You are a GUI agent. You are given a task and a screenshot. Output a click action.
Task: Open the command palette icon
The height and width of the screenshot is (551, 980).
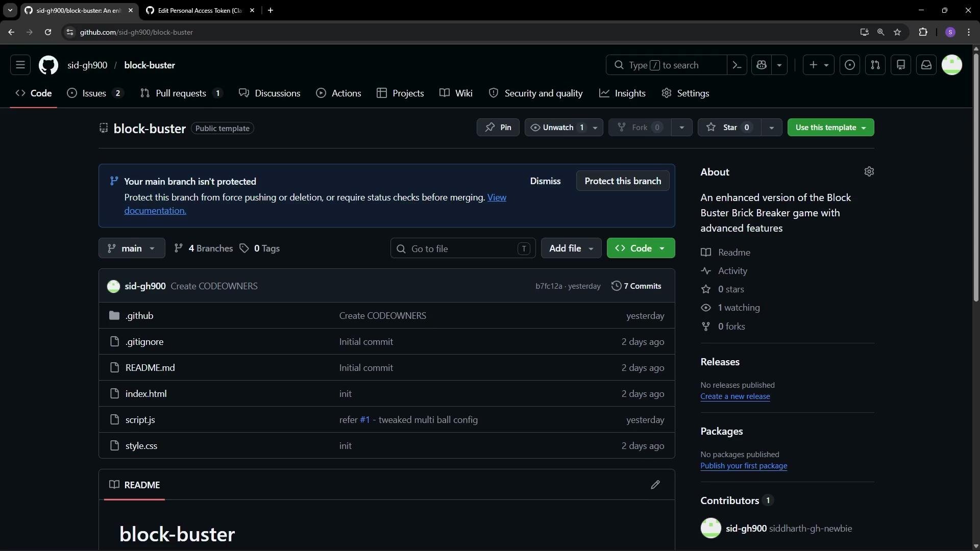tap(737, 65)
